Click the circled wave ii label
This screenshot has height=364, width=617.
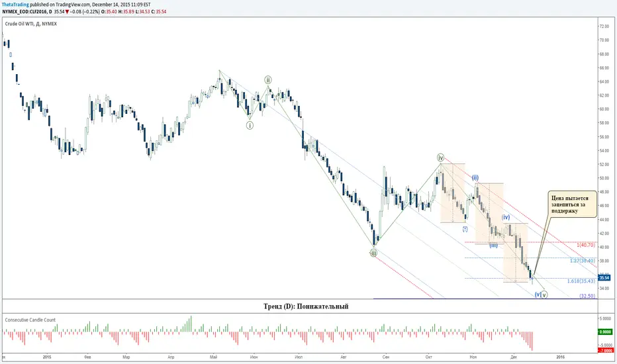click(268, 80)
